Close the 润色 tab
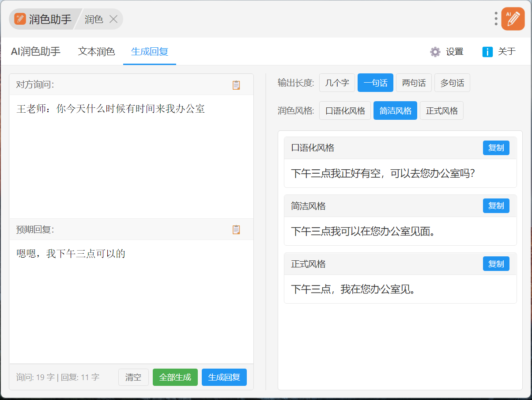The height and width of the screenshot is (400, 532). 113,19
